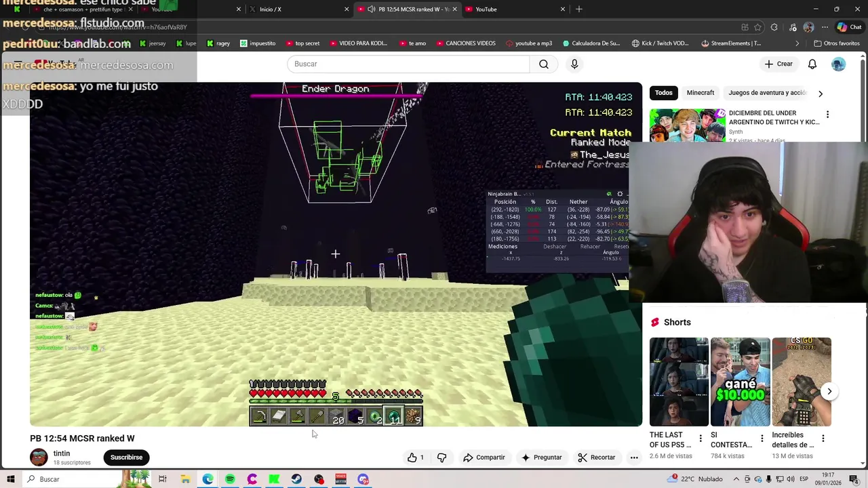
Task: Select the Todos filter chip
Action: [x=664, y=93]
